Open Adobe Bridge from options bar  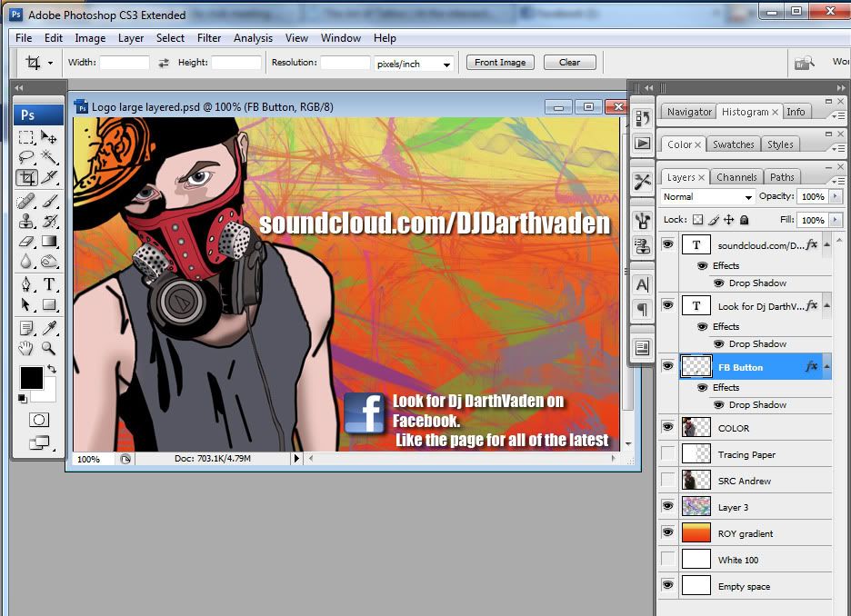click(x=805, y=63)
